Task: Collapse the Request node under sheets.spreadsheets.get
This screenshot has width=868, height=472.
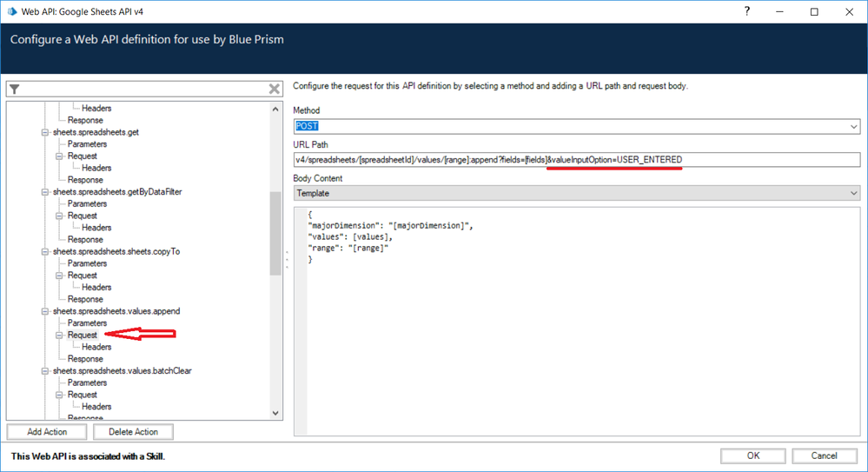Action: [x=59, y=156]
